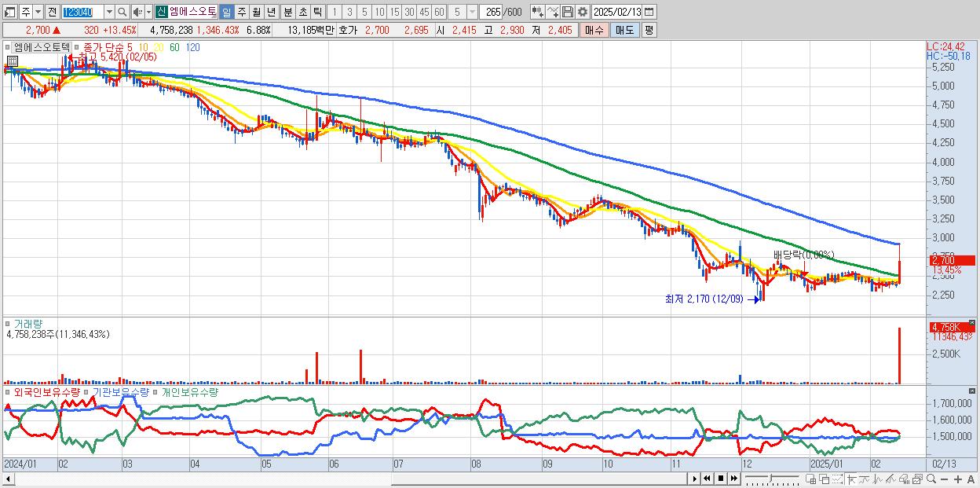Open the 주 market type dropdown
The image size is (980, 488).
point(38,12)
